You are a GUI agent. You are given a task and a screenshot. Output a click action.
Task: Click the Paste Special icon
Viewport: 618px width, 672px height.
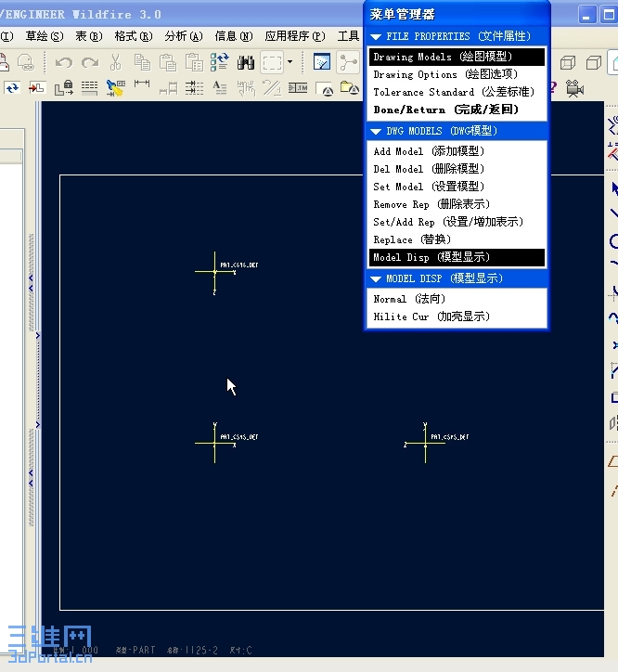(x=194, y=62)
